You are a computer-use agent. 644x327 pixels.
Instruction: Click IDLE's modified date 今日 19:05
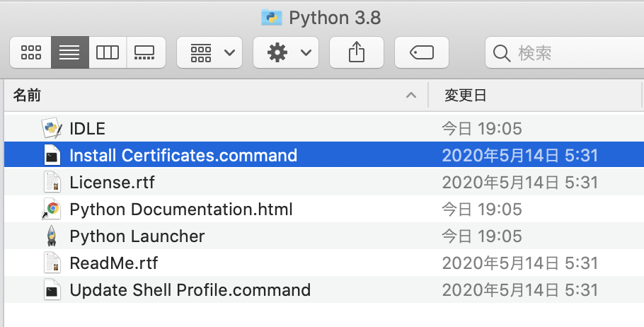[x=482, y=129]
